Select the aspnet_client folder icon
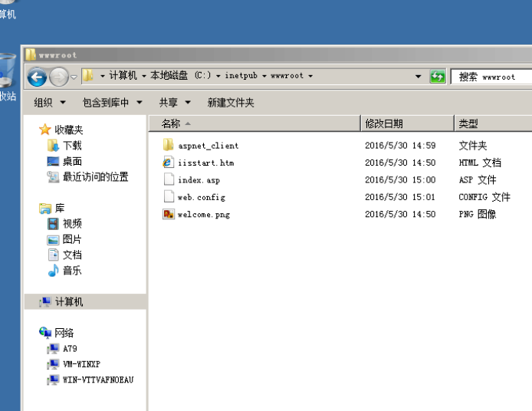The height and width of the screenshot is (411, 532). (x=169, y=145)
